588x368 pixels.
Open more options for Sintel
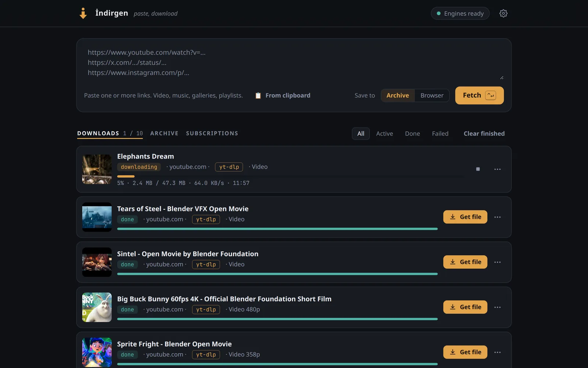click(497, 262)
